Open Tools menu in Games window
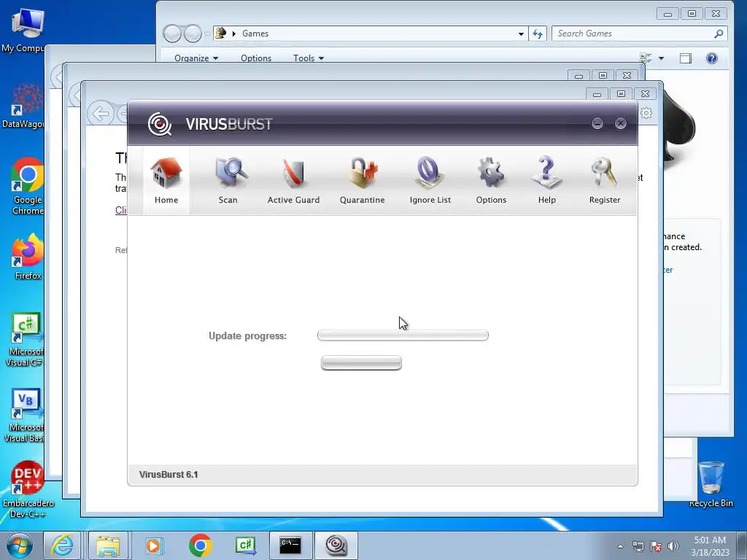Screen dimensions: 747x560 309,58
